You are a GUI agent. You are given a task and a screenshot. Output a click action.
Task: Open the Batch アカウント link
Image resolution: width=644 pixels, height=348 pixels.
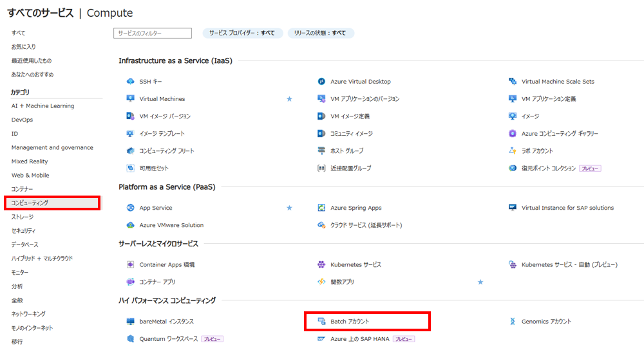pyautogui.click(x=350, y=322)
